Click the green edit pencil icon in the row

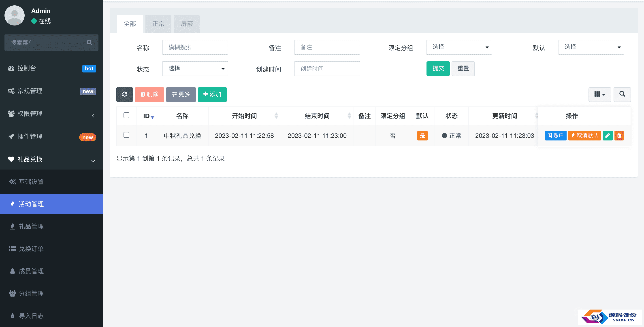608,136
